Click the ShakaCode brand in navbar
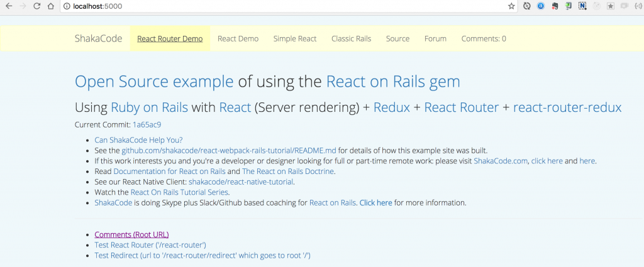Viewport: 644px width, 267px height. [x=99, y=38]
